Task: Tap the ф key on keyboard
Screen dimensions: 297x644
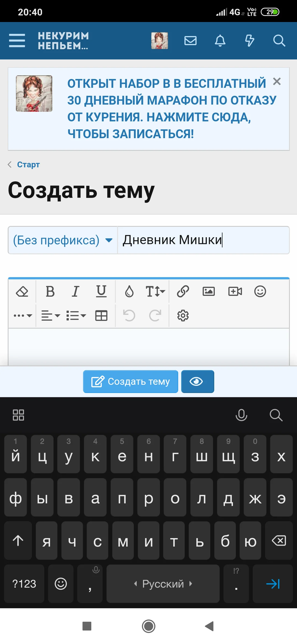Action: click(x=16, y=497)
